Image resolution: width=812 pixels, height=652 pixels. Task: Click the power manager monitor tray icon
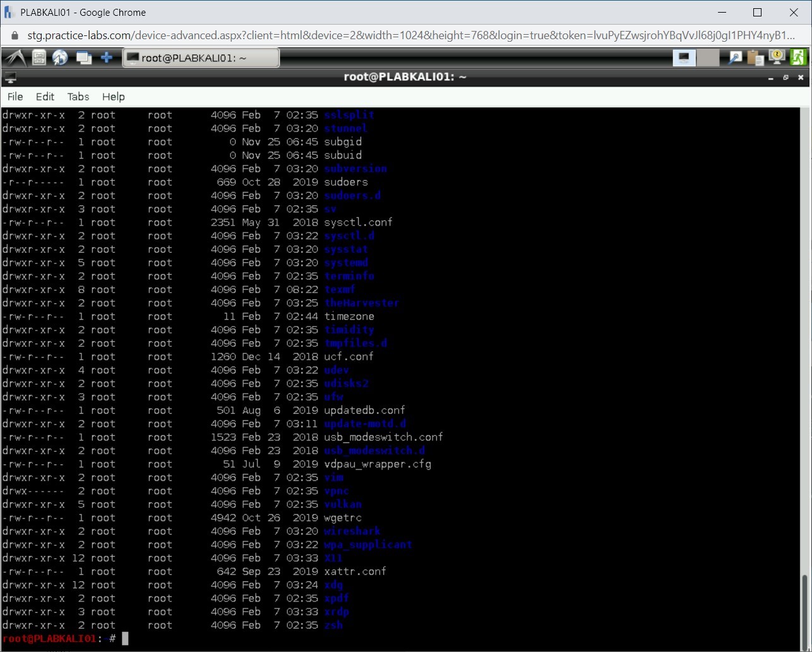(x=776, y=57)
